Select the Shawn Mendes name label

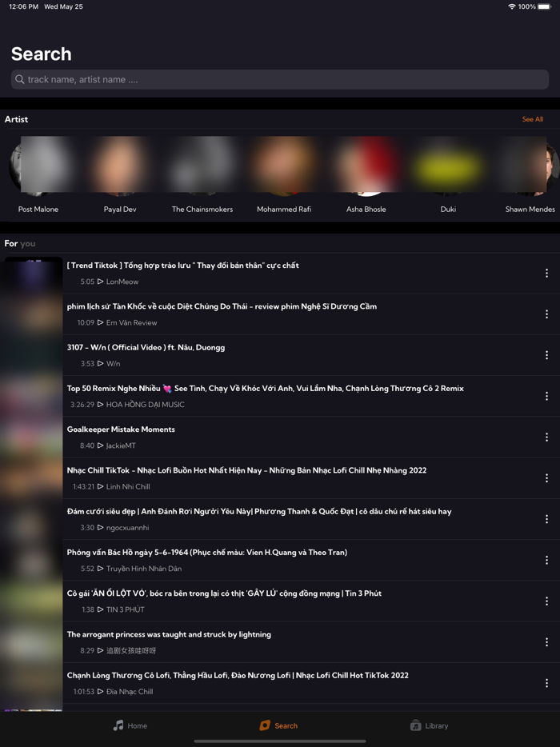[530, 209]
